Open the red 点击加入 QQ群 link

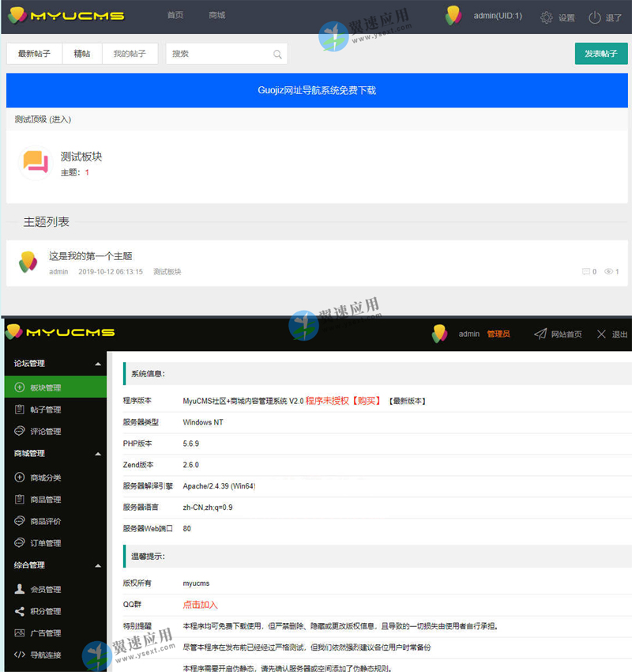200,605
